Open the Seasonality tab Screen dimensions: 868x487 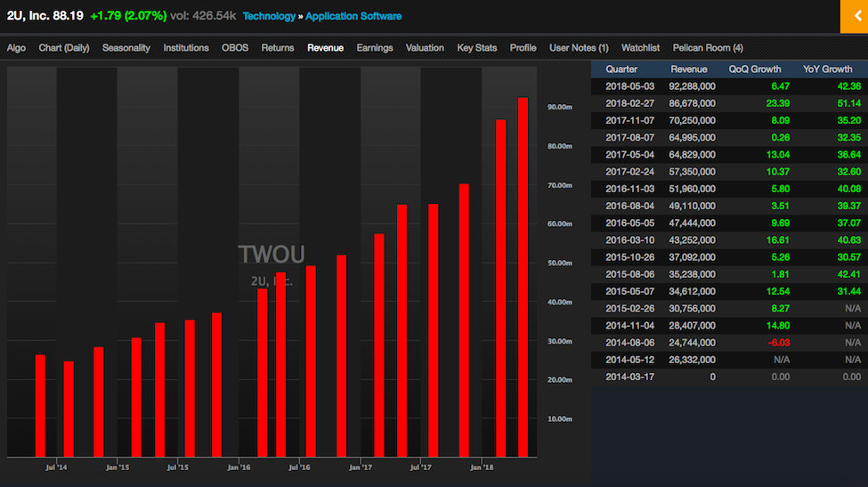[x=126, y=48]
